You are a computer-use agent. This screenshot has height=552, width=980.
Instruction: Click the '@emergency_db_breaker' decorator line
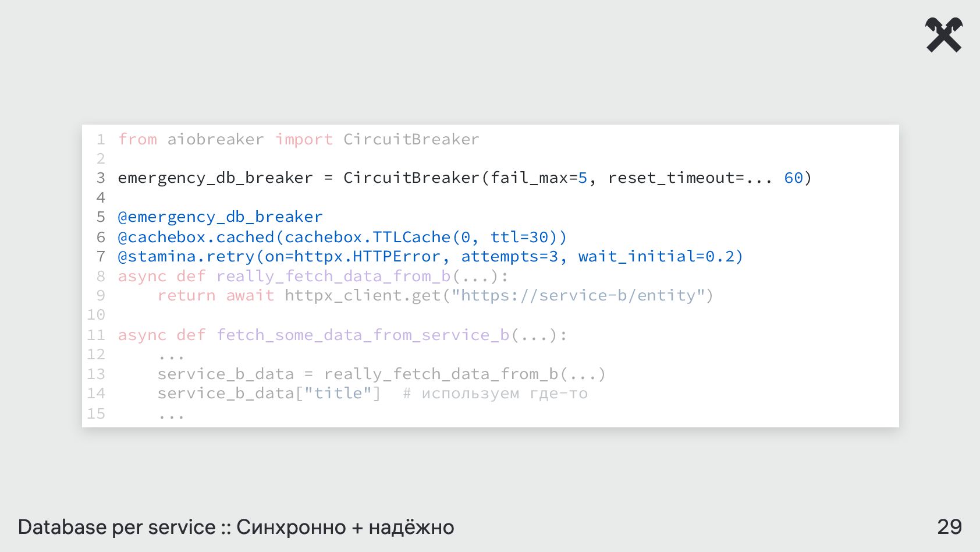220,217
